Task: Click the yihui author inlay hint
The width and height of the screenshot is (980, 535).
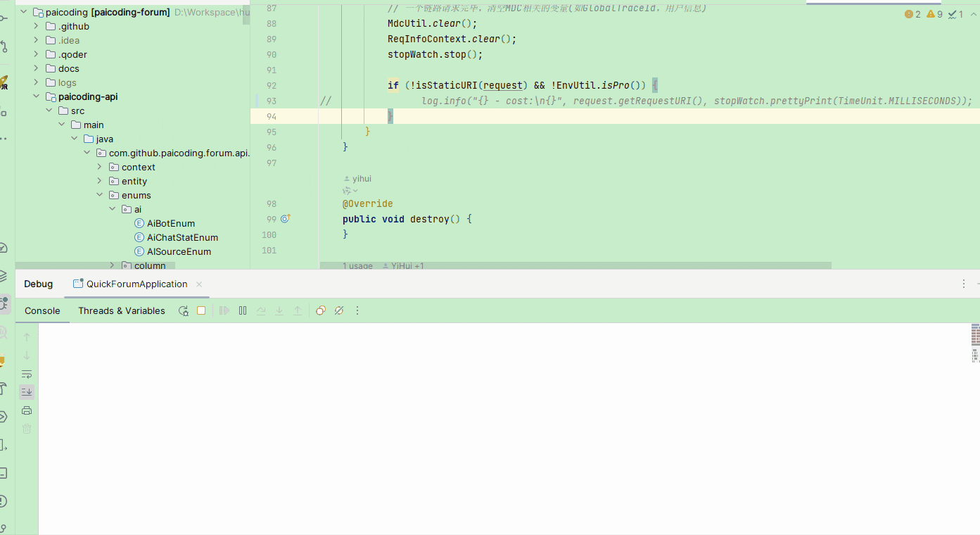Action: pyautogui.click(x=357, y=179)
